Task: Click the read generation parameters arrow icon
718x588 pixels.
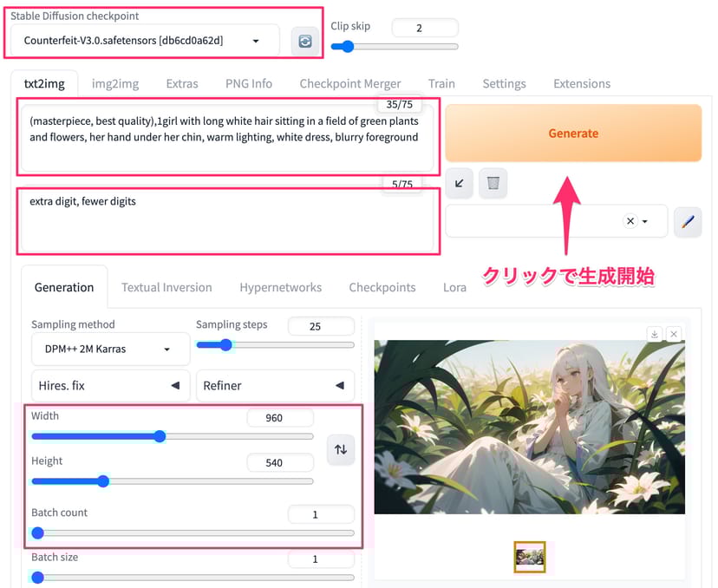Action: [459, 183]
